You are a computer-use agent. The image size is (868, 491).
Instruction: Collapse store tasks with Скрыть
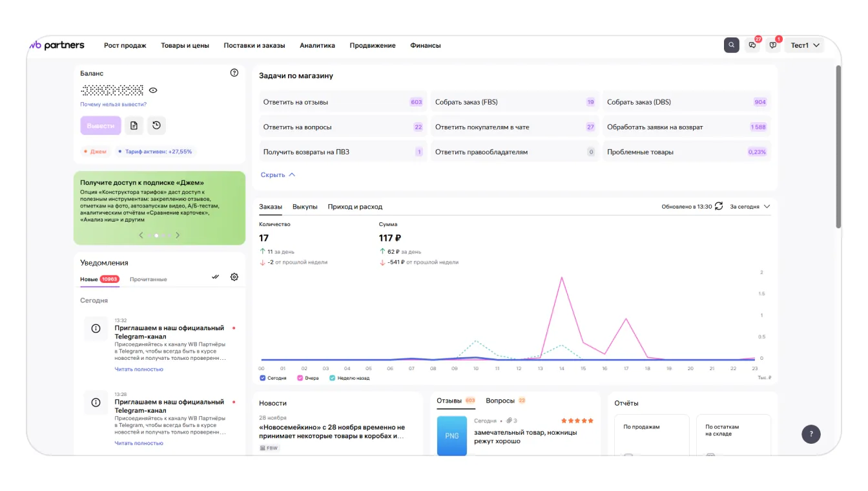pyautogui.click(x=278, y=174)
